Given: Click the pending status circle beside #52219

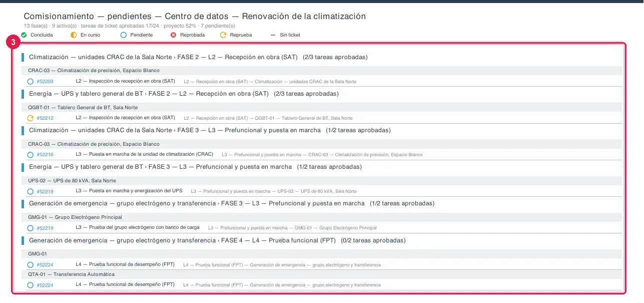Looking at the screenshot, I should pos(31,228).
